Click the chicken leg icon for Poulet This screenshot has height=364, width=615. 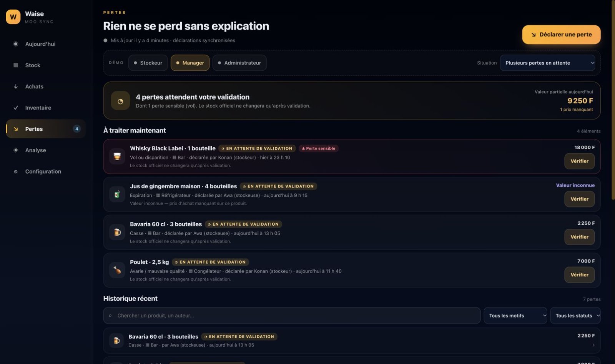click(117, 270)
